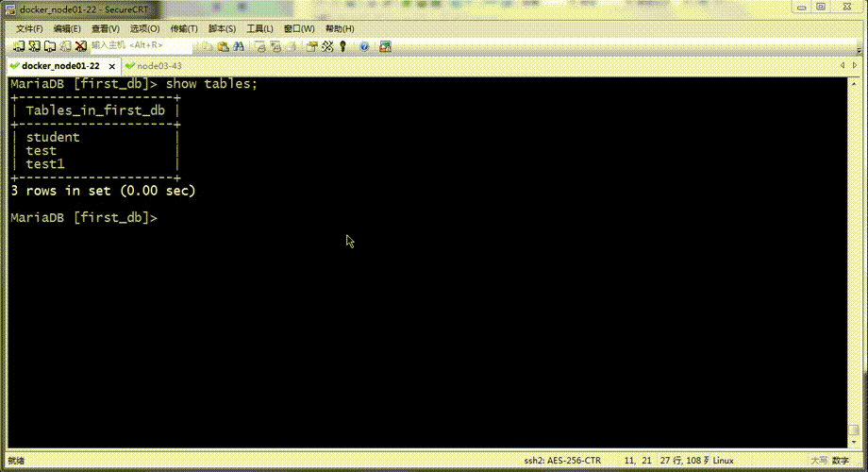Viewport: 868px width, 472px height.
Task: Click the 大写 caps lock indicator
Action: coord(819,461)
